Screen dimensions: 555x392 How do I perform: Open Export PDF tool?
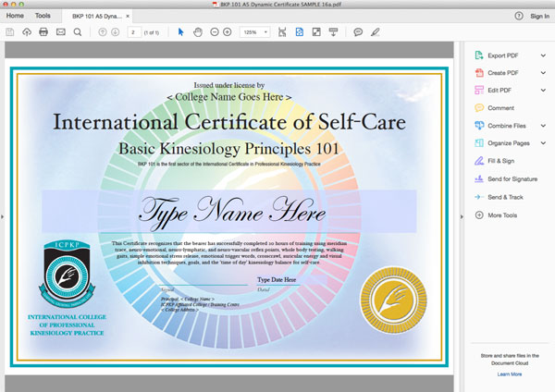[x=502, y=55]
